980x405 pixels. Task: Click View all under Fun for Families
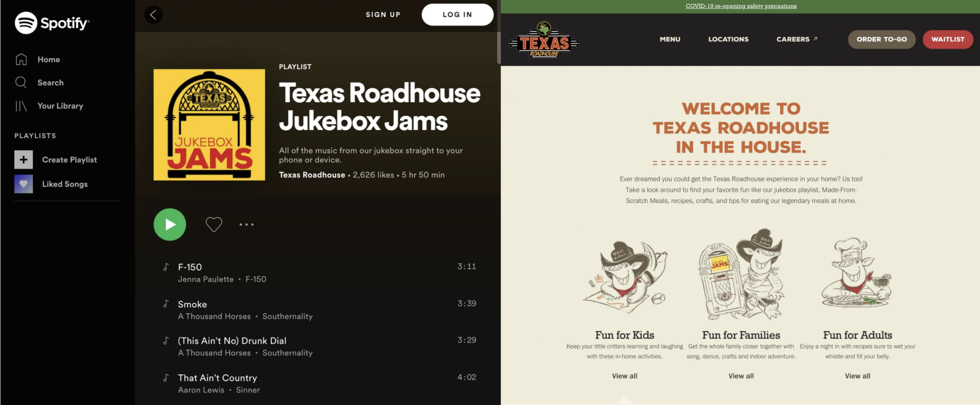pos(741,376)
